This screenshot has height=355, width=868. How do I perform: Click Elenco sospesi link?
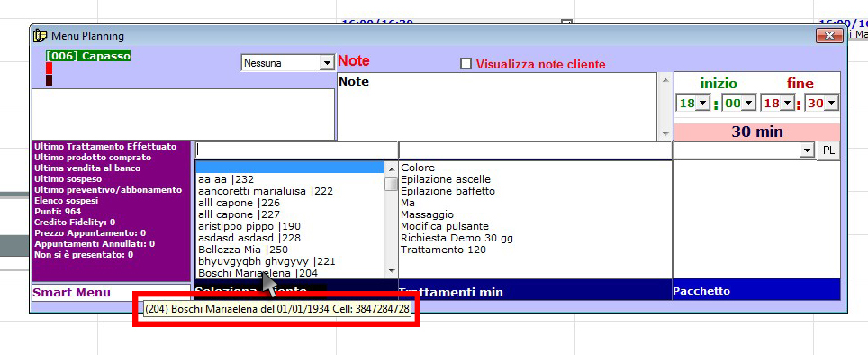pyautogui.click(x=66, y=201)
